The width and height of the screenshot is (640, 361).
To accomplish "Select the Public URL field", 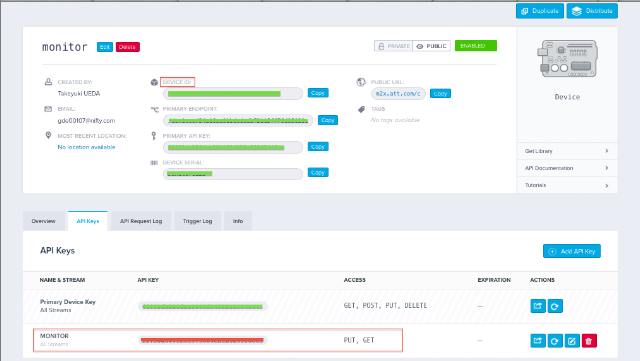I will [x=398, y=94].
